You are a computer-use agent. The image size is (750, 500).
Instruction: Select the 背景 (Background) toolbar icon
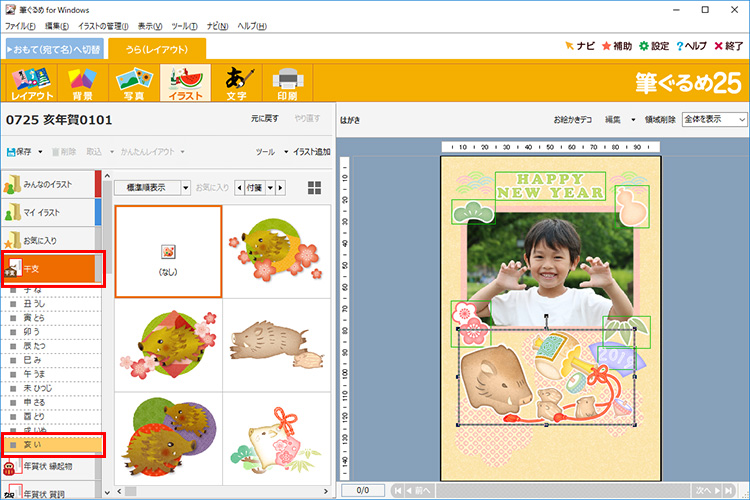pyautogui.click(x=81, y=83)
